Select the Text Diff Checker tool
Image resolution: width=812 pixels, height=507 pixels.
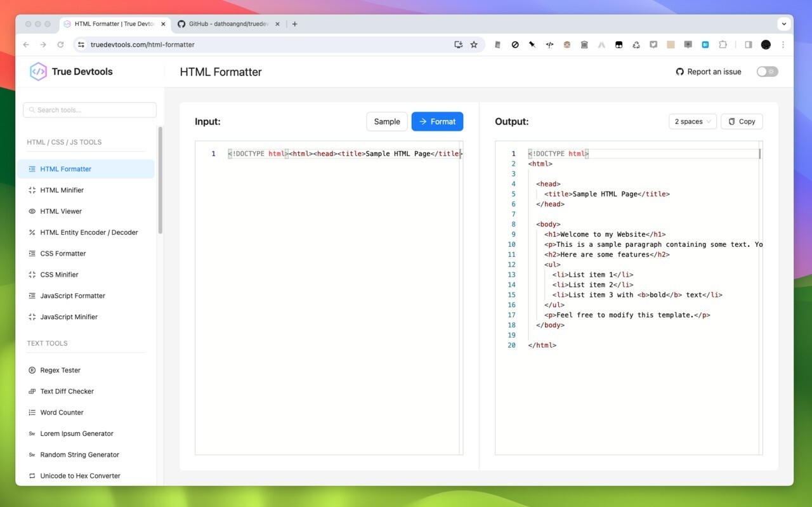67,391
